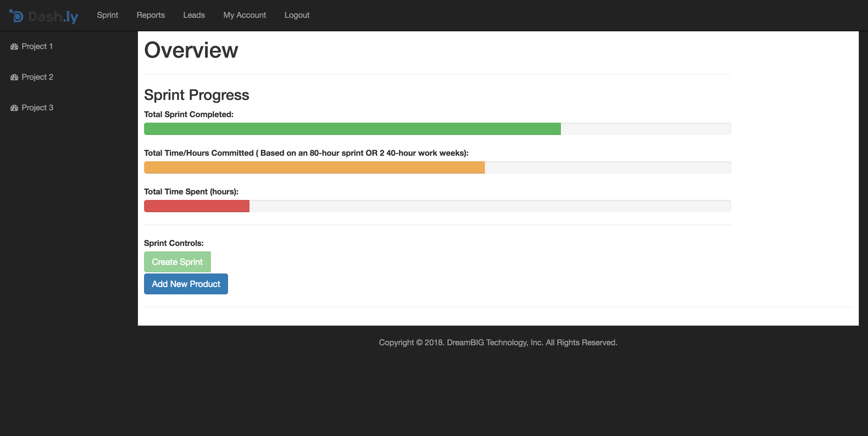Click the DreamBIG Technology copyright text
Screen dimensions: 868x436
(x=498, y=342)
